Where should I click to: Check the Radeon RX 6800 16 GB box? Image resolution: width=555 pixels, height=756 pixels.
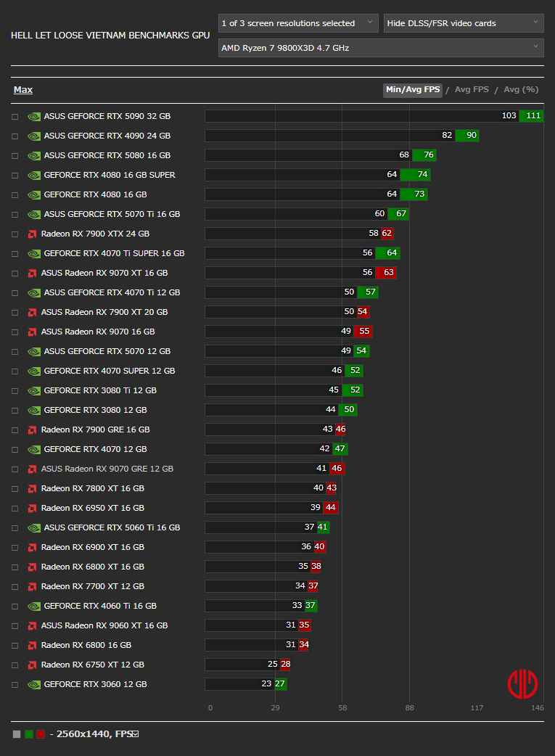click(15, 646)
